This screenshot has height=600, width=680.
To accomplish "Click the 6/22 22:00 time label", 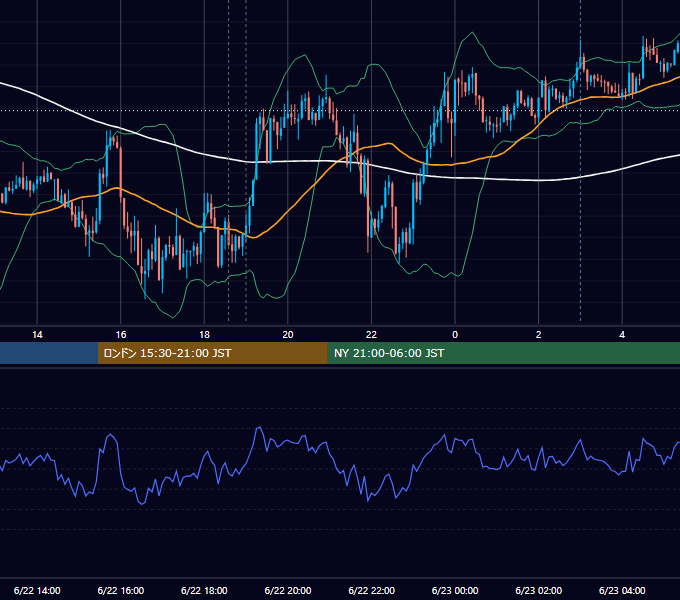I will pyautogui.click(x=372, y=590).
